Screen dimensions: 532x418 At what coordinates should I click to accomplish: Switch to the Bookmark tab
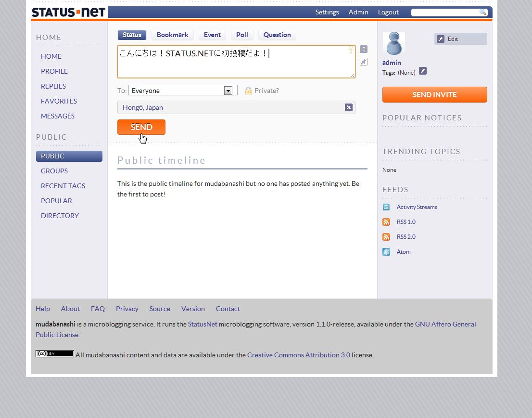(x=172, y=35)
